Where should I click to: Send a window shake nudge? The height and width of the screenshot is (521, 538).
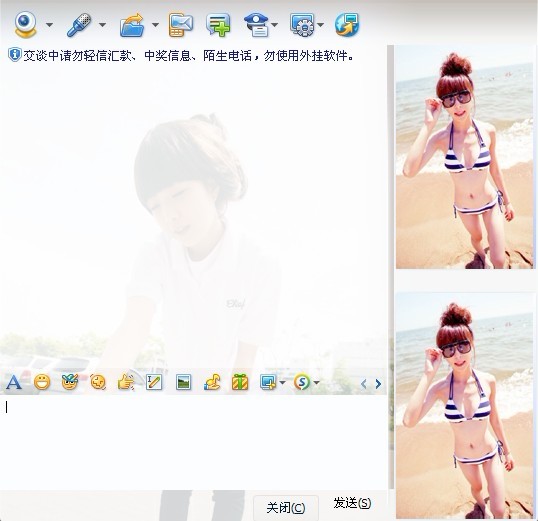(x=98, y=382)
